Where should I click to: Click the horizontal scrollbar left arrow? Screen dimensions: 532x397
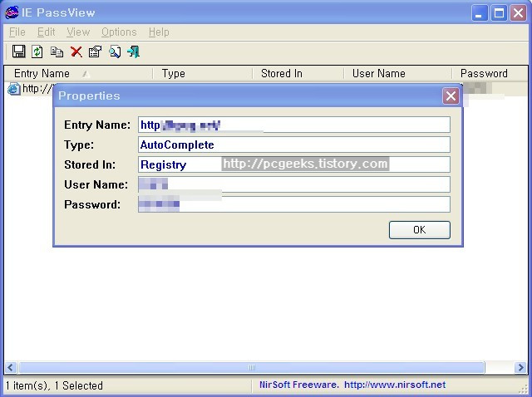tap(11, 367)
